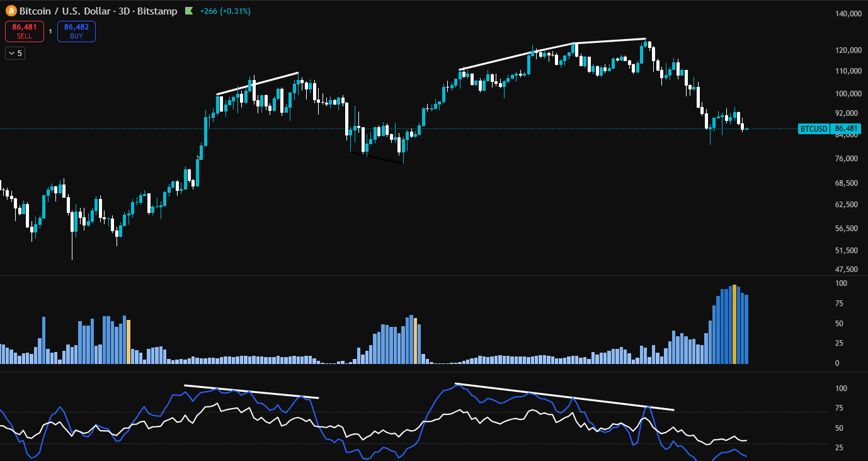868x461 pixels.
Task: Click the 86,481 current price tag on axis
Action: tap(845, 129)
